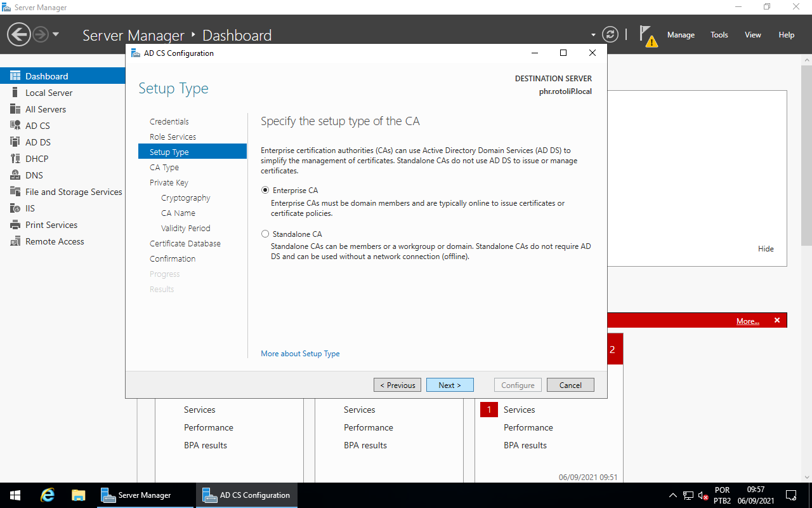Launch Internet Explorer from the taskbar
Screen dimensions: 812x508
47,495
